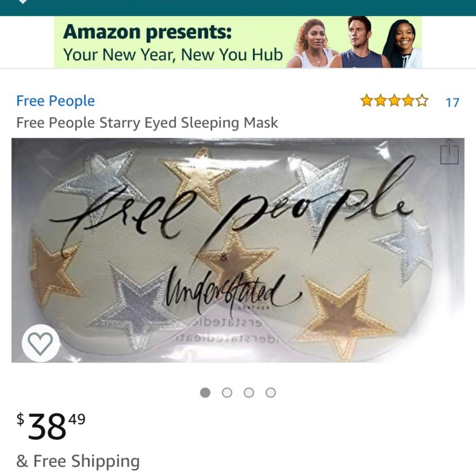Click the fifth, unfilled rating star
The width and height of the screenshot is (476, 476).
click(x=421, y=100)
